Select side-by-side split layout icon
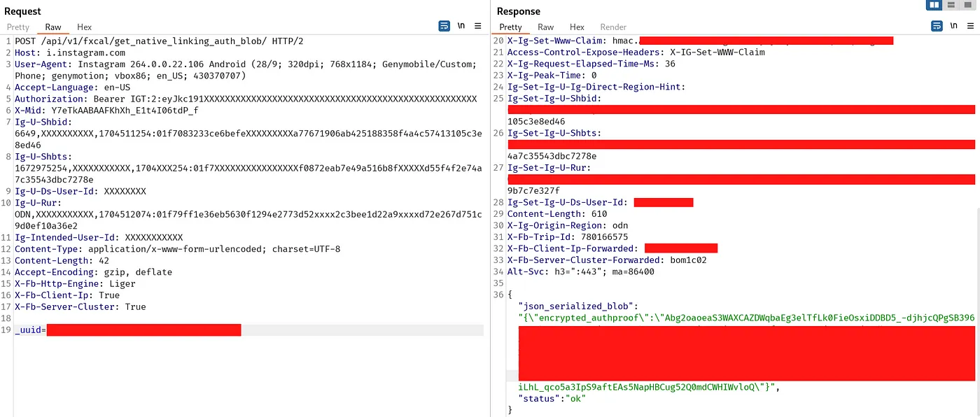 tap(934, 5)
